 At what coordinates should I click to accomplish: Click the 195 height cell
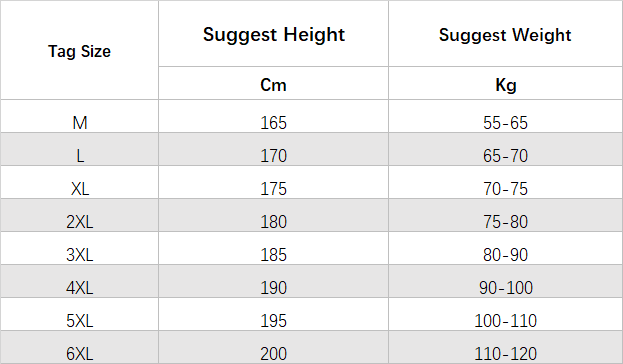coord(273,314)
